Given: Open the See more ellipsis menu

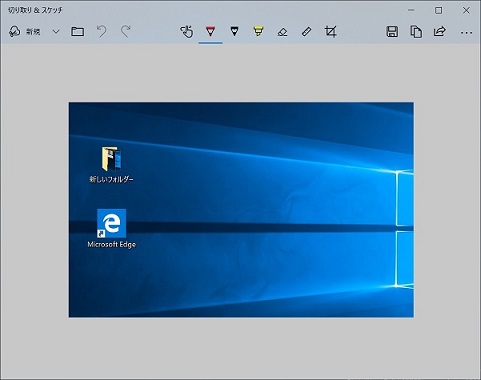Looking at the screenshot, I should [x=466, y=32].
